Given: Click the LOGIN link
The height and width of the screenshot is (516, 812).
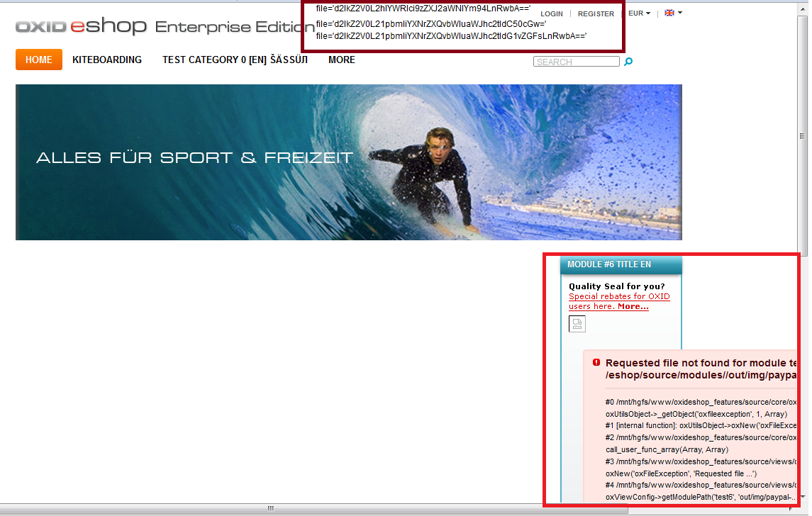Looking at the screenshot, I should pyautogui.click(x=552, y=13).
